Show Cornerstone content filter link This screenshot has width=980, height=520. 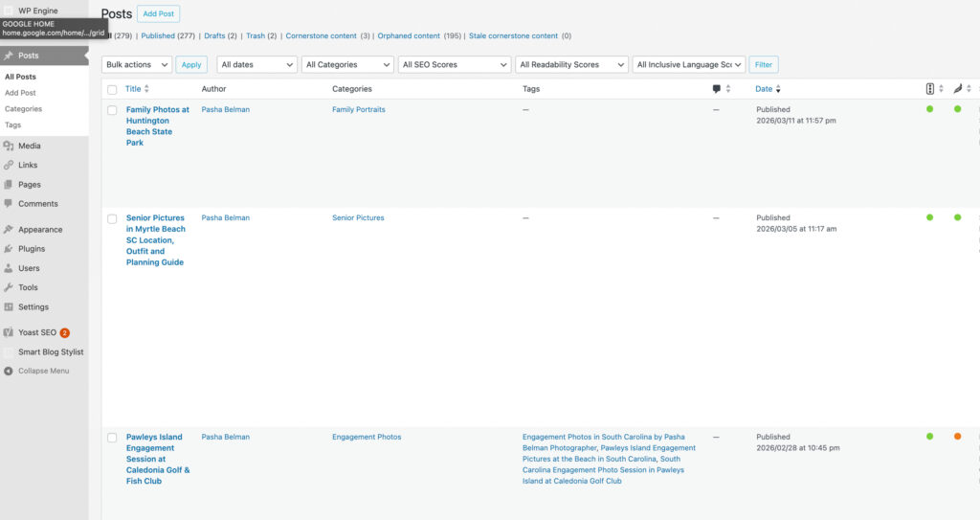coord(322,35)
